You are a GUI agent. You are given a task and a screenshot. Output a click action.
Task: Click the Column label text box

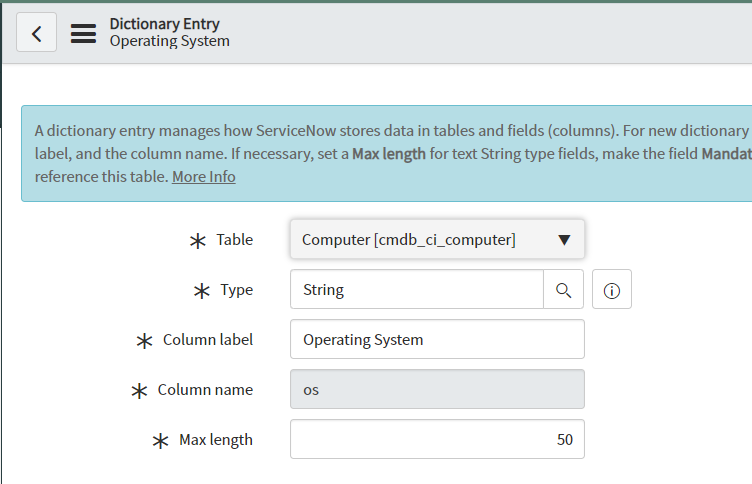(x=437, y=340)
